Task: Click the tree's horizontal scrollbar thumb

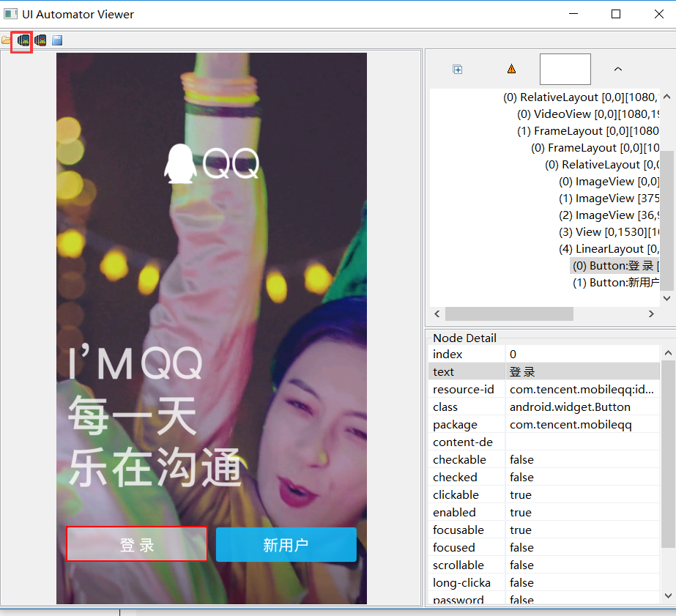Action: 509,313
